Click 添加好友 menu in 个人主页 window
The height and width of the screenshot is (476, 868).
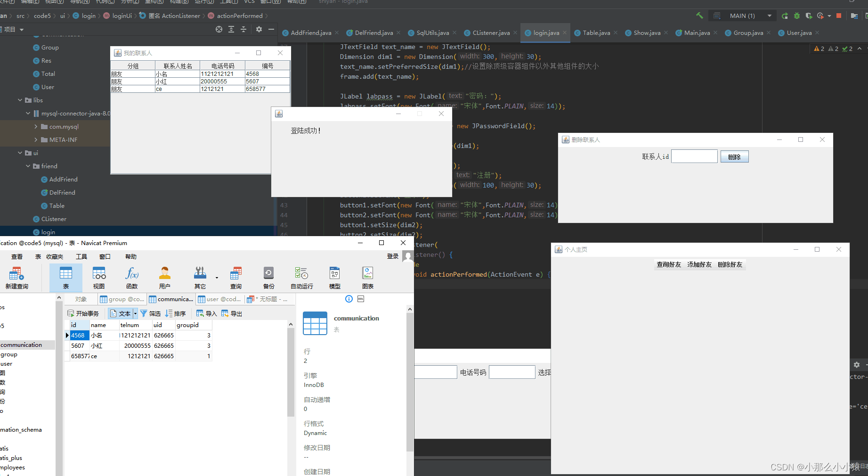(699, 264)
